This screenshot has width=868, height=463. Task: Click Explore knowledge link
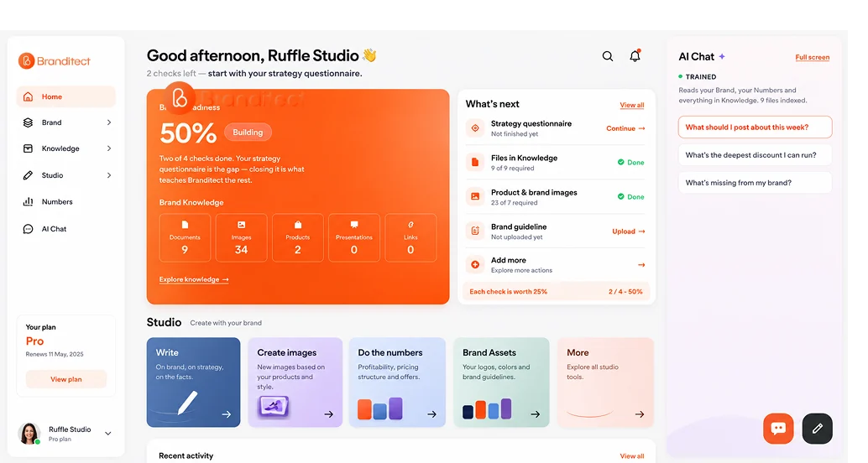[x=194, y=279]
